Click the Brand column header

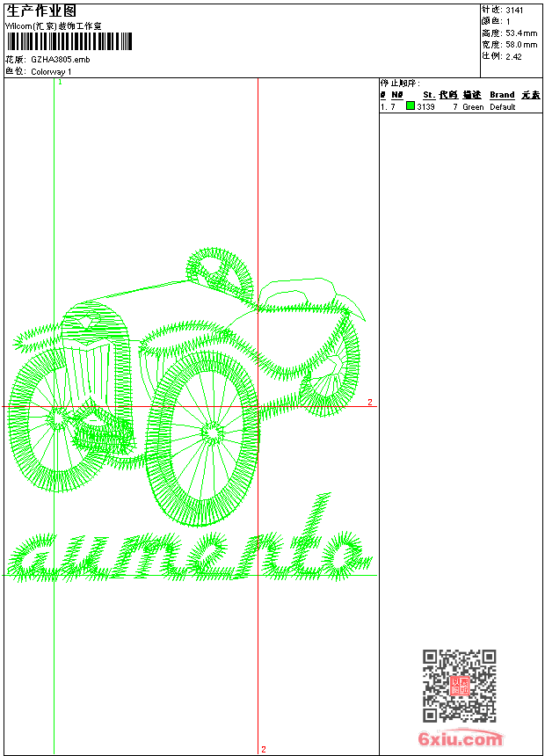(x=502, y=95)
